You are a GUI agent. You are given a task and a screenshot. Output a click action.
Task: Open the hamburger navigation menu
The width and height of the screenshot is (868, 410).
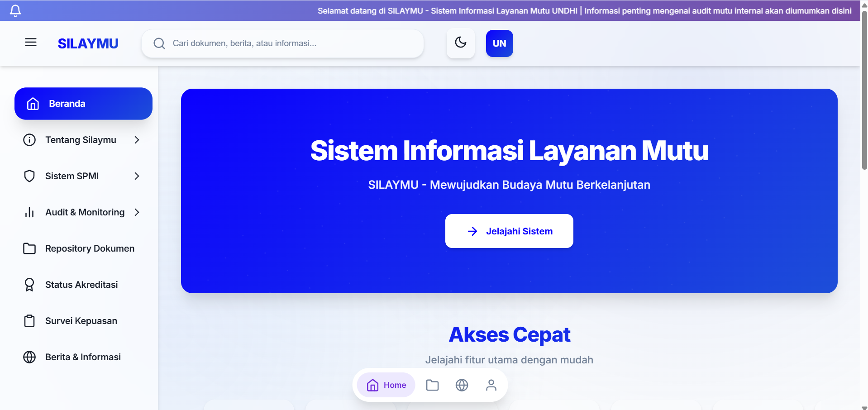click(30, 42)
